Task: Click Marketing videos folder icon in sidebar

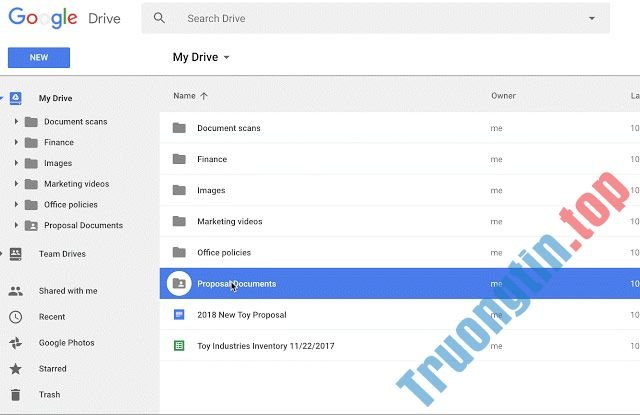Action: [x=31, y=184]
